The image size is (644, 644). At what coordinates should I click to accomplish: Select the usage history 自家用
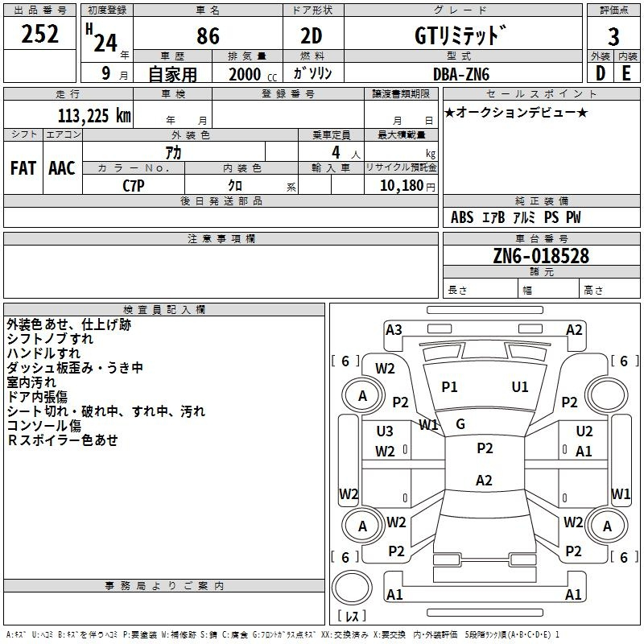172,74
